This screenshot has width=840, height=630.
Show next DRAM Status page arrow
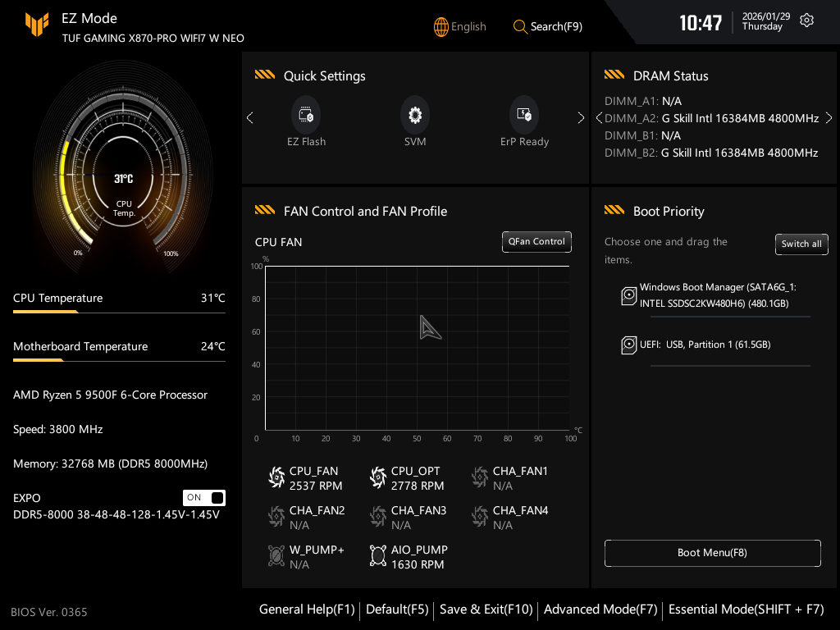829,118
